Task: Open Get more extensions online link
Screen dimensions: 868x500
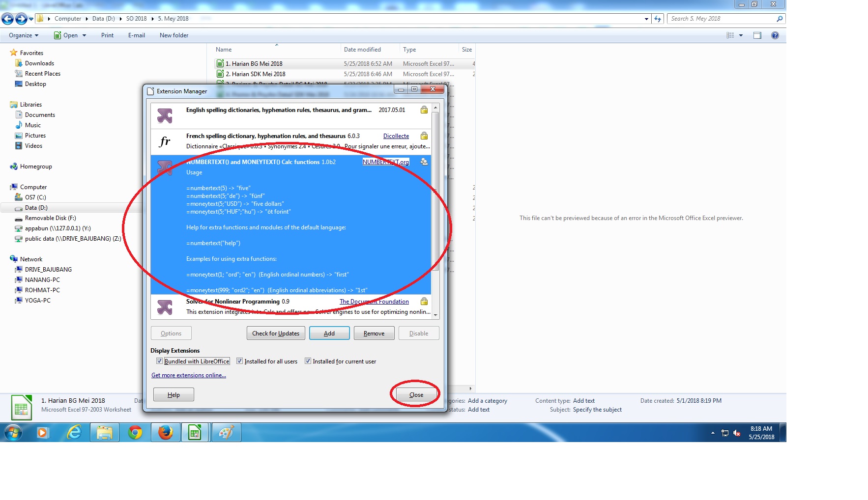Action: tap(189, 375)
